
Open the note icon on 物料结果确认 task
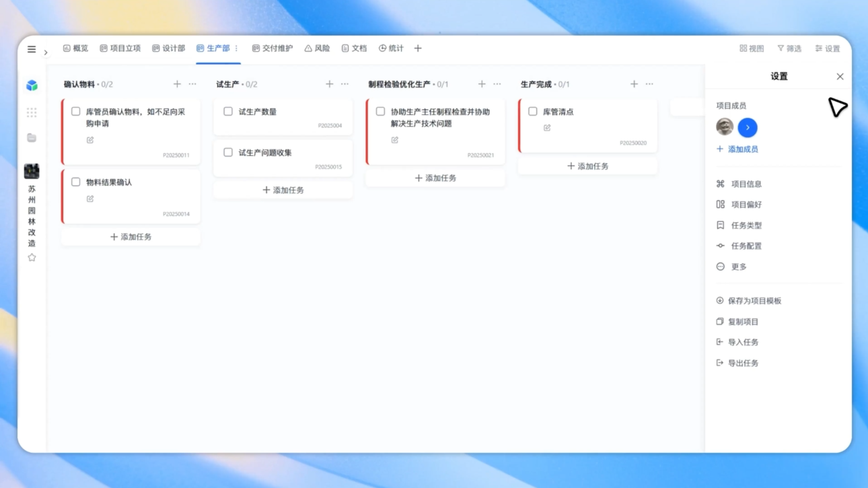[x=90, y=199]
